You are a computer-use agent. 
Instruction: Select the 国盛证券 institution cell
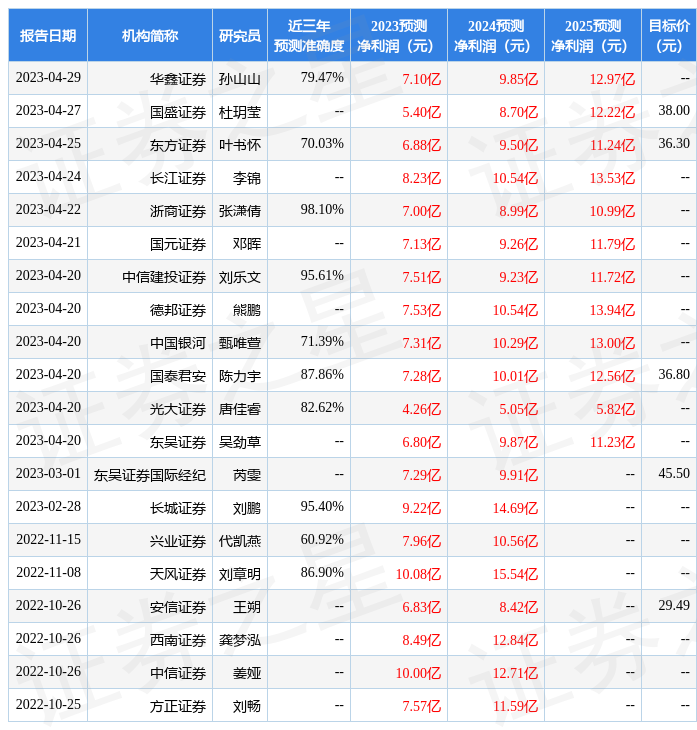point(149,111)
